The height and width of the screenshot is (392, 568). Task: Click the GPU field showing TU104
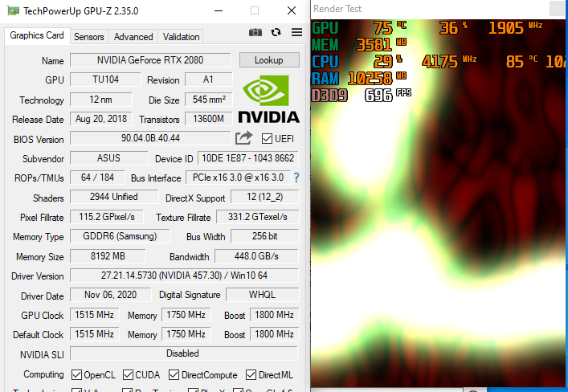105,80
